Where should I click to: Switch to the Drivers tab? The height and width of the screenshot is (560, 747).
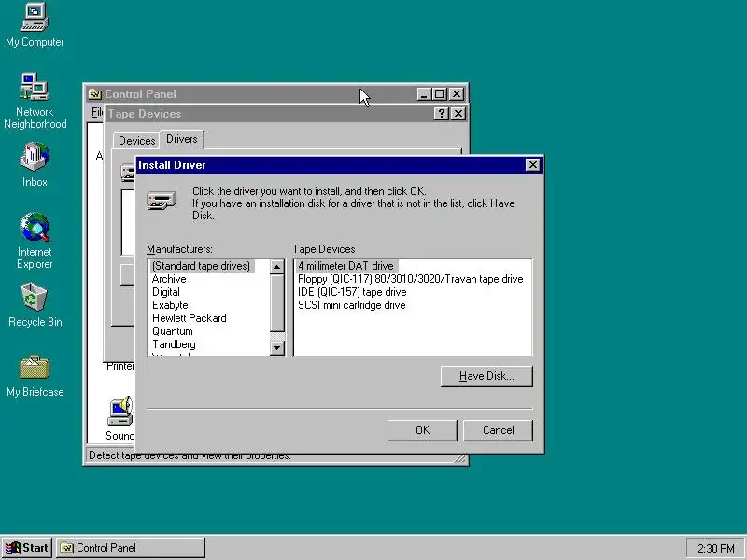181,139
